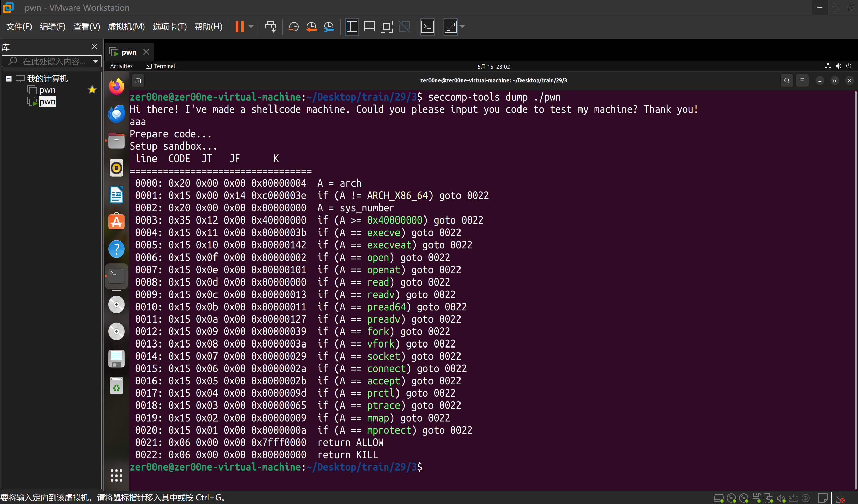The image size is (858, 504).
Task: Open the 文件(F) menu
Action: (x=19, y=26)
